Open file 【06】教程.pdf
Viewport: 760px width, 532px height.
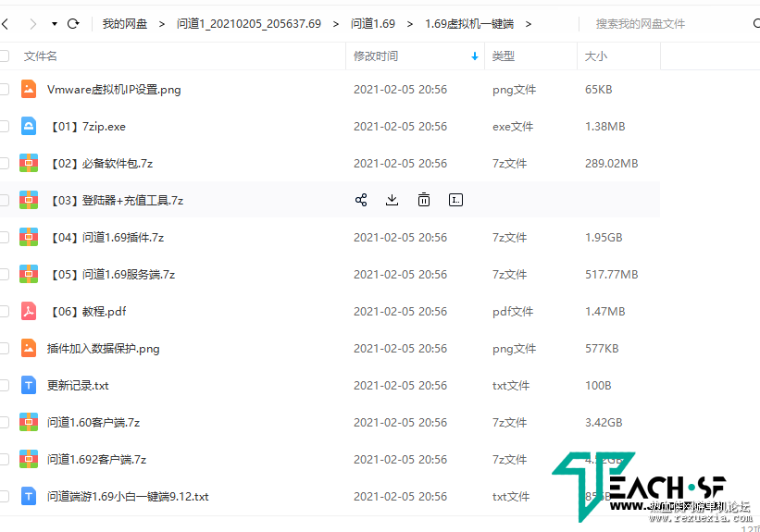pyautogui.click(x=88, y=312)
